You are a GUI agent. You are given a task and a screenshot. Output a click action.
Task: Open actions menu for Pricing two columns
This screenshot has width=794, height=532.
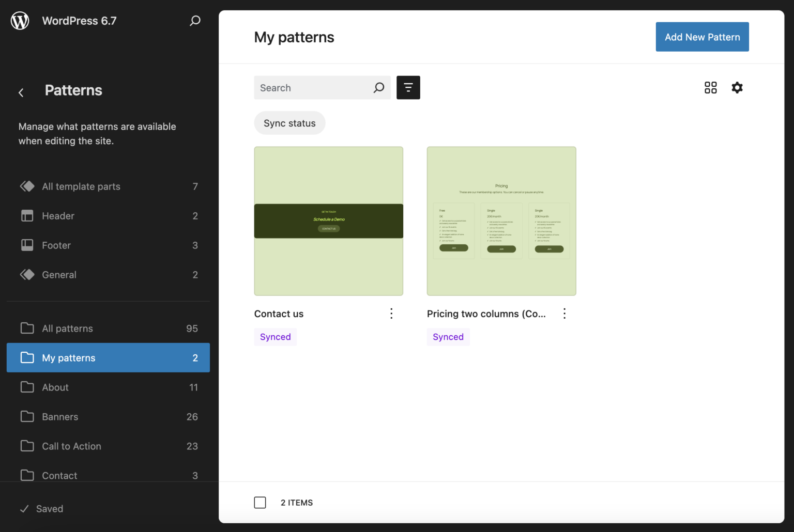564,314
